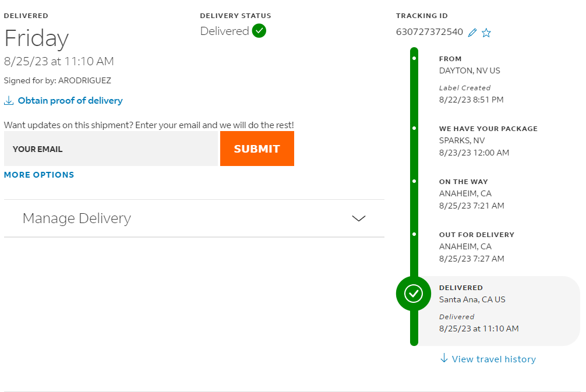Viewport: 586px width, 392px height.
Task: Click the down arrow icon beside View travel history
Action: click(x=444, y=358)
